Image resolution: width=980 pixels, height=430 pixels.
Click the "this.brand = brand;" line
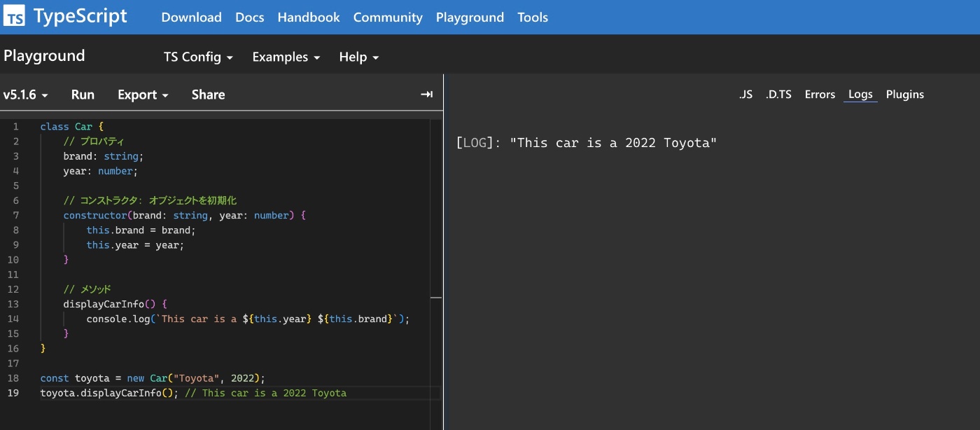[x=141, y=230]
